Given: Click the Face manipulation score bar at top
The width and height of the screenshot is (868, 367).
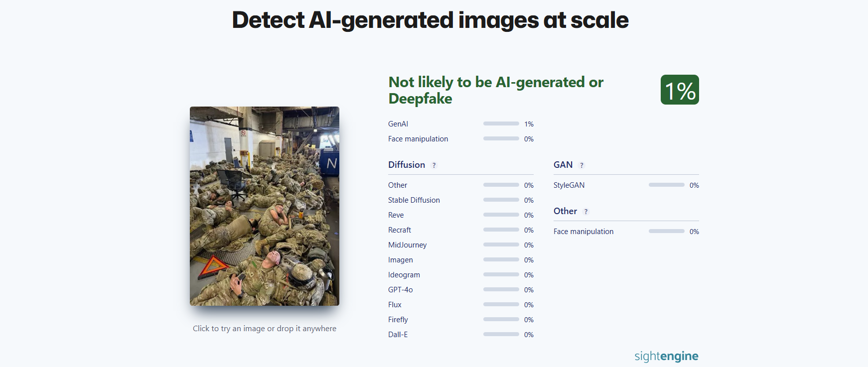Looking at the screenshot, I should click(501, 138).
